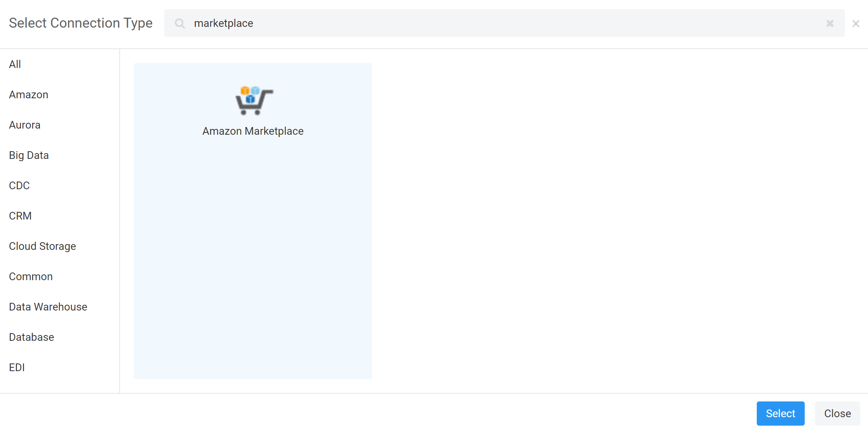Confirm with the Select button
The height and width of the screenshot is (431, 868).
[781, 413]
